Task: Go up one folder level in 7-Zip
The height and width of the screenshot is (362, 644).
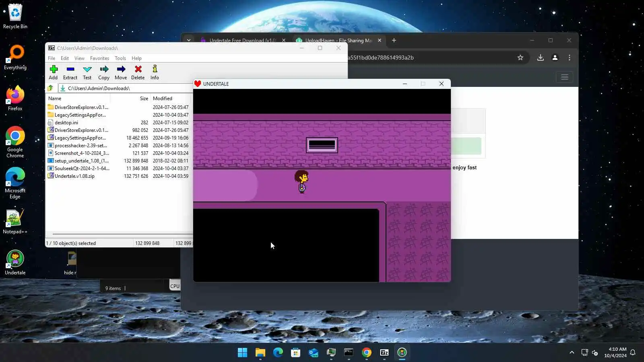Action: (x=50, y=88)
